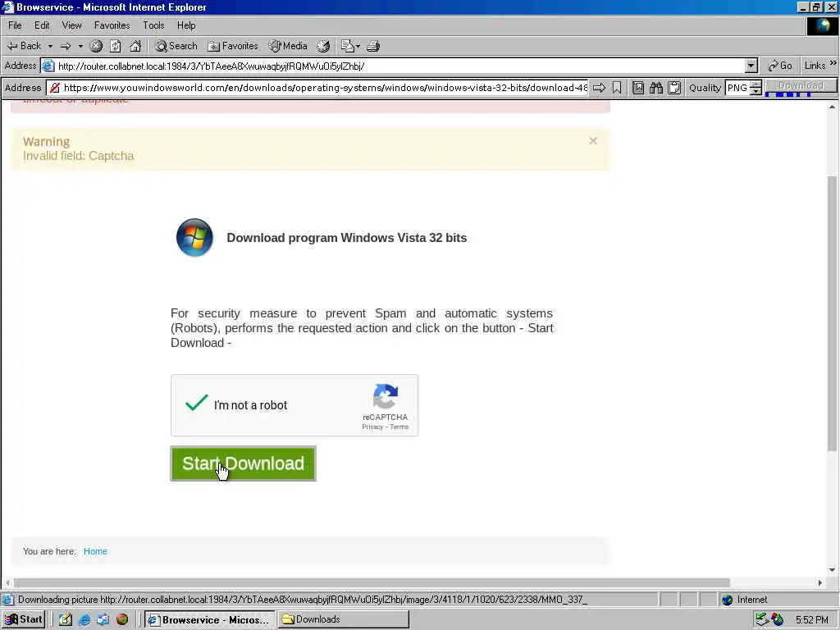The image size is (840, 630).
Task: Open the Favorites pane from the toolbar
Action: (233, 46)
